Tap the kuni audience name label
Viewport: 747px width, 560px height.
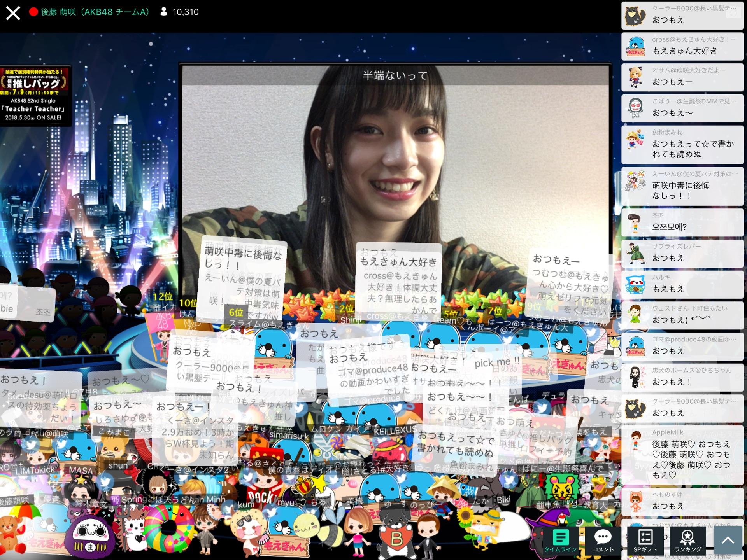click(x=246, y=505)
